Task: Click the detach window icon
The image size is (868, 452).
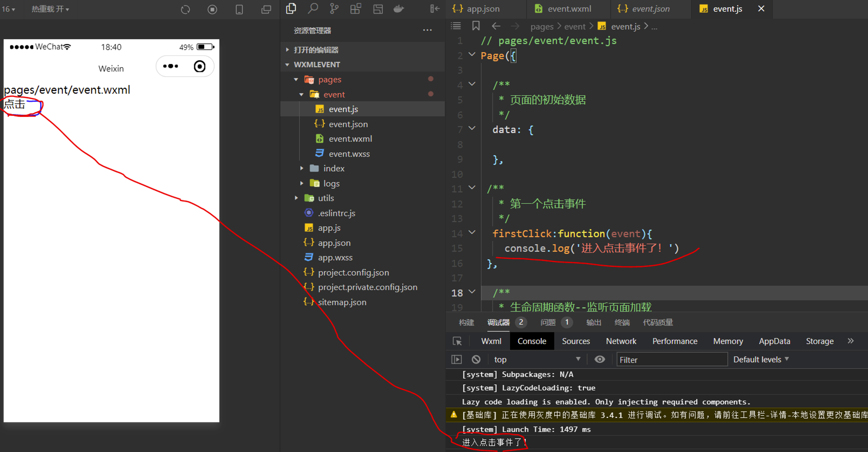Action: [x=266, y=9]
